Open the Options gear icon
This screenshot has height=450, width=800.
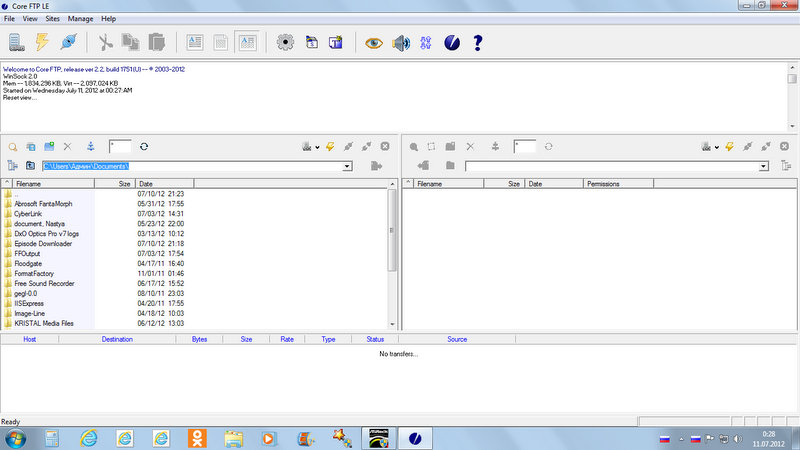coord(285,42)
